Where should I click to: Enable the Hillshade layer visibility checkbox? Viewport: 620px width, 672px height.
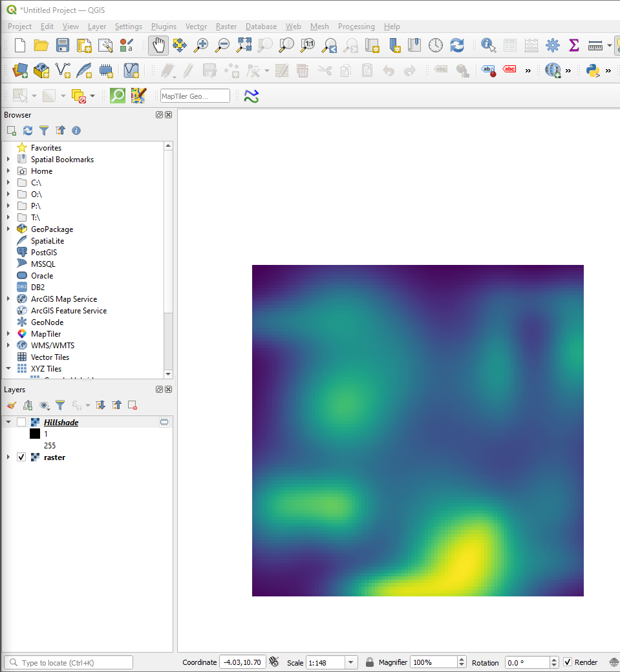[x=21, y=422]
